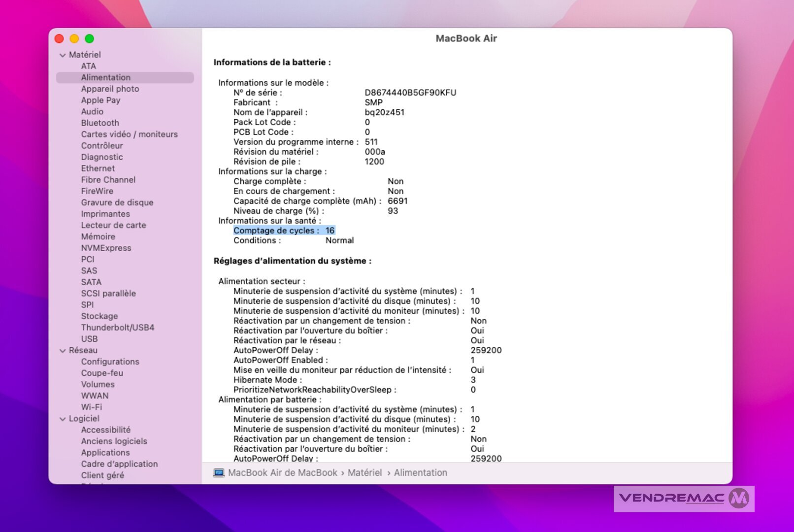This screenshot has width=794, height=532.
Task: Click the highlighted Comptage de cycles row
Action: tap(284, 231)
